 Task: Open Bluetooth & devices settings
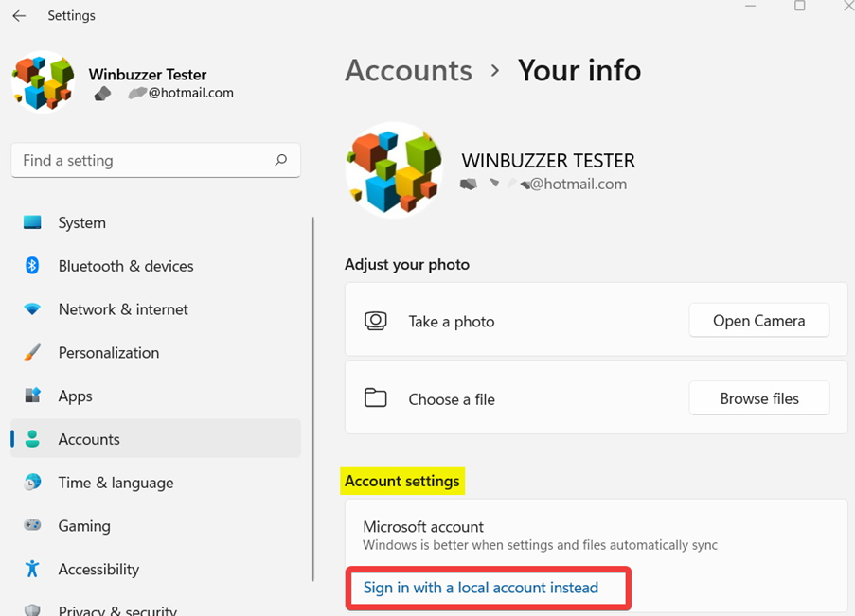pos(155,266)
